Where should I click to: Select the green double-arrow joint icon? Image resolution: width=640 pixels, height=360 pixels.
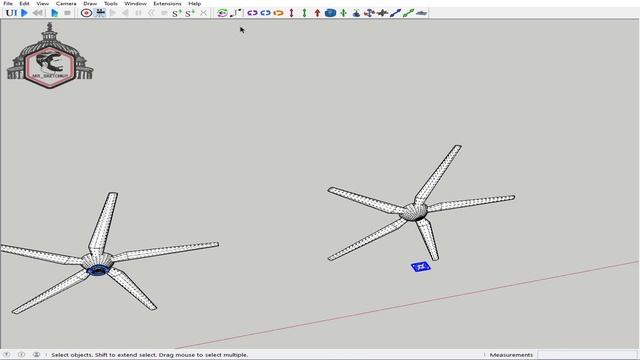pyautogui.click(x=304, y=13)
